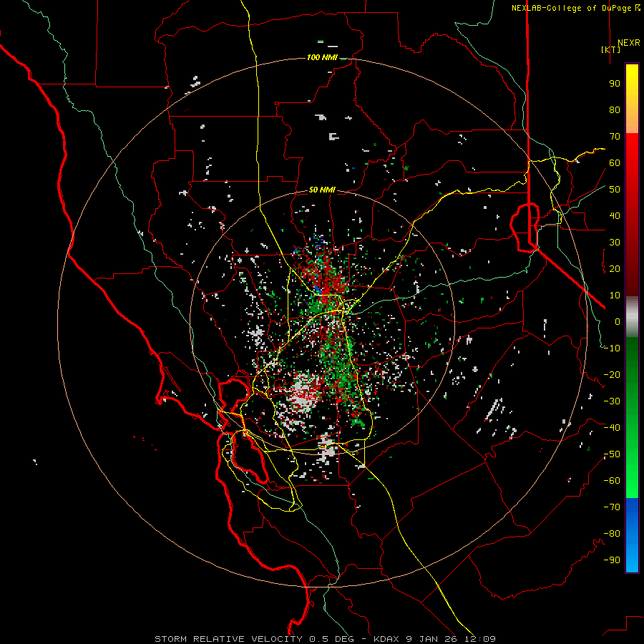Click the 40 value on the velocity scale
Image resolution: width=644 pixels, height=644 pixels.
click(615, 216)
